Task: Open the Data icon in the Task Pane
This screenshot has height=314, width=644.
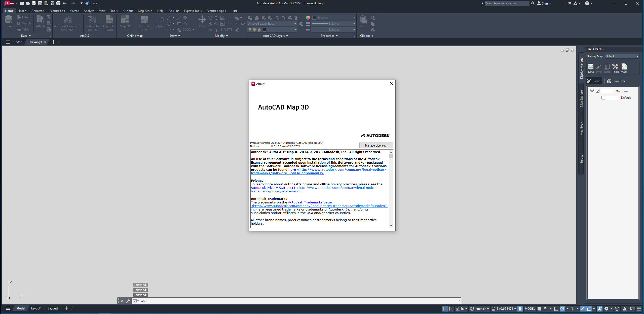Action: (x=591, y=67)
